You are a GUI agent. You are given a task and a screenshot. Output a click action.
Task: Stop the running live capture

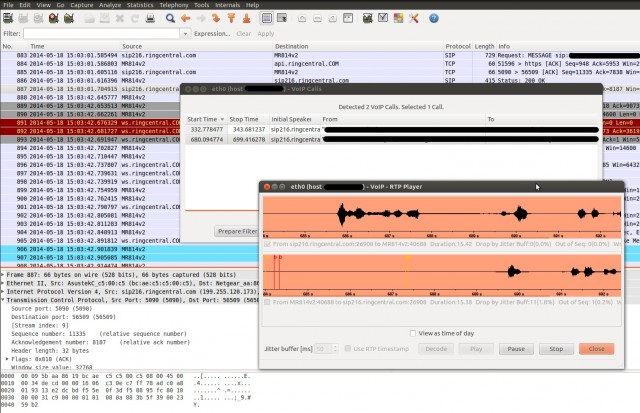coord(53,18)
